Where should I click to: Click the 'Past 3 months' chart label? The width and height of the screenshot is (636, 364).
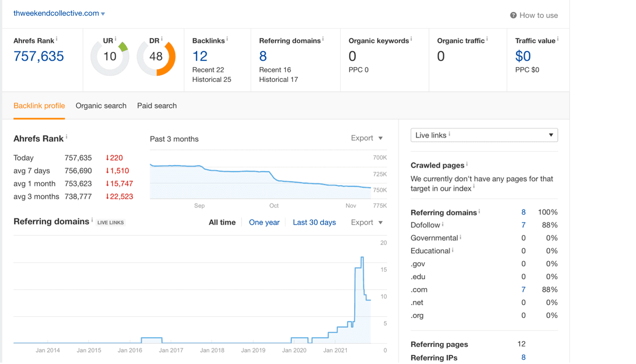pos(174,139)
